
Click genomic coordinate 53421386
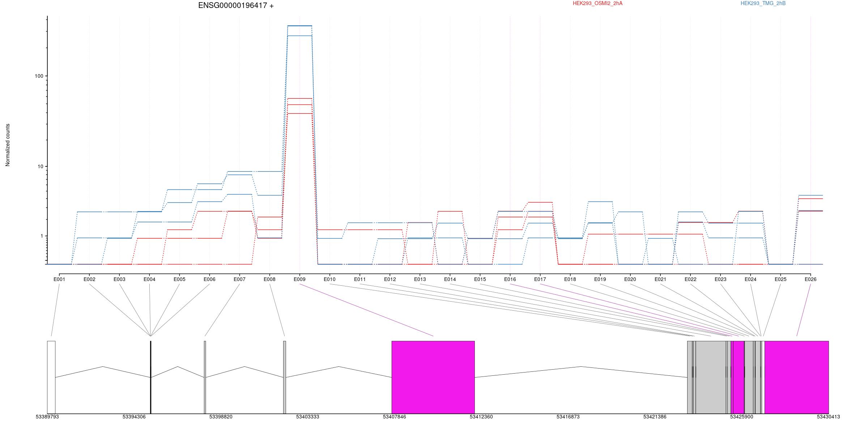[x=655, y=417]
